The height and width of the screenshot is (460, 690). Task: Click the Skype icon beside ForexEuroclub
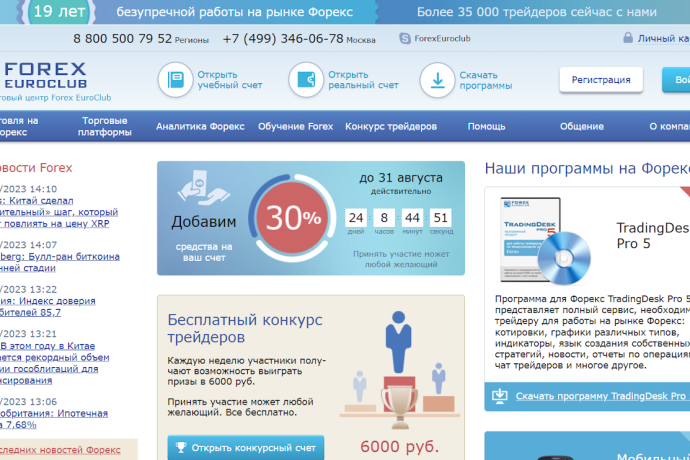[405, 38]
